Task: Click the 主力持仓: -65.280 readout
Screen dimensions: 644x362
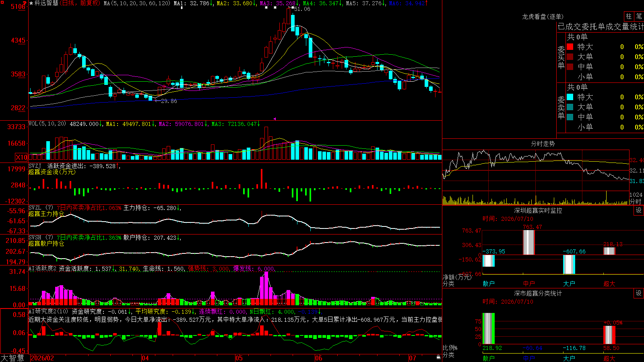Action: [152, 208]
